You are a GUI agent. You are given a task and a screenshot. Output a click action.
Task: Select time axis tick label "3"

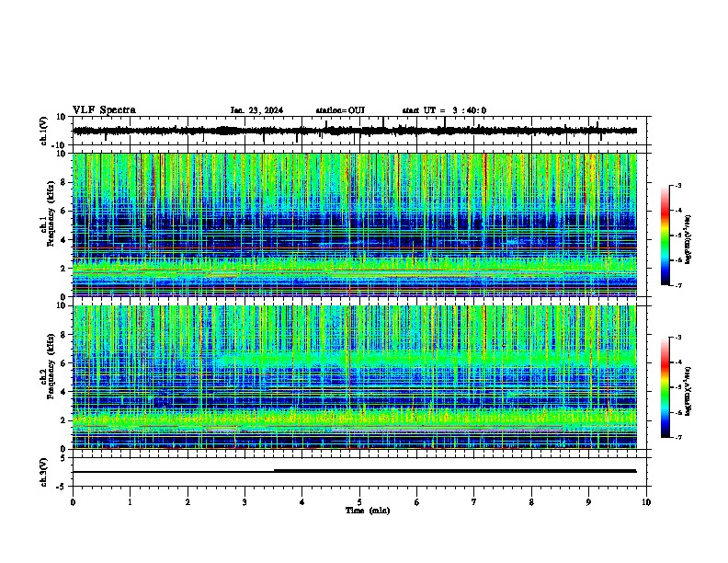pos(245,502)
